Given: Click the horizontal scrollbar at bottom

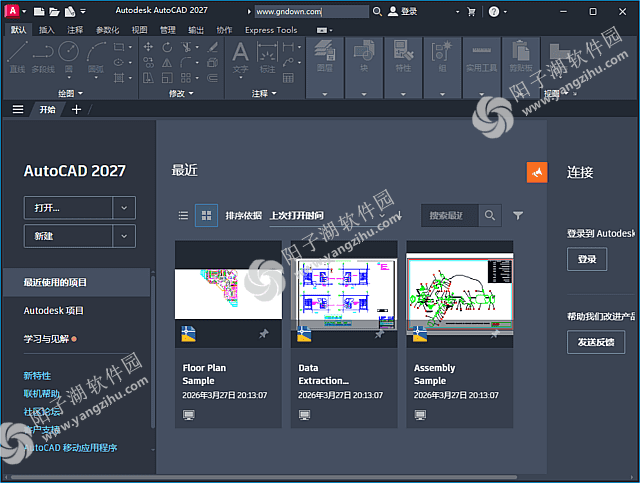Looking at the screenshot, I should (x=264, y=477).
